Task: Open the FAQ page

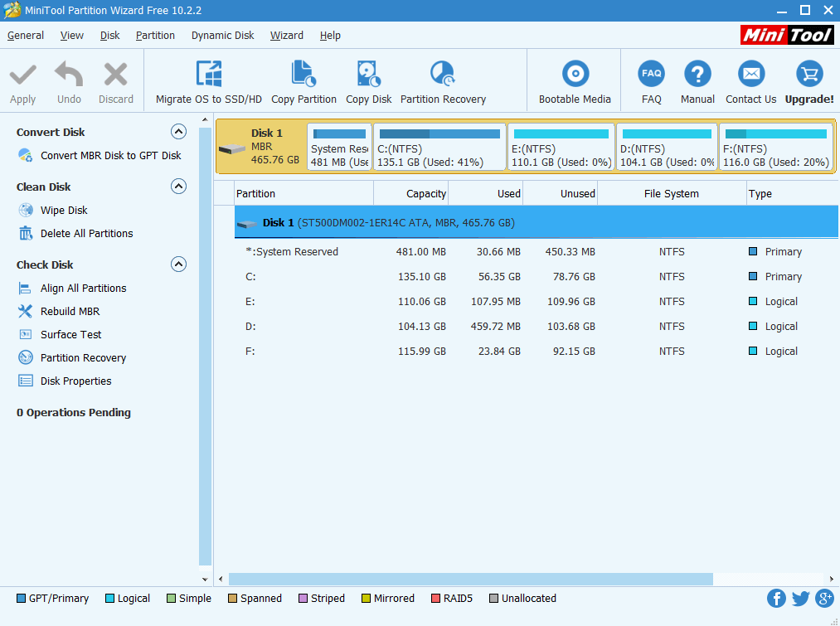Action: 651,75
